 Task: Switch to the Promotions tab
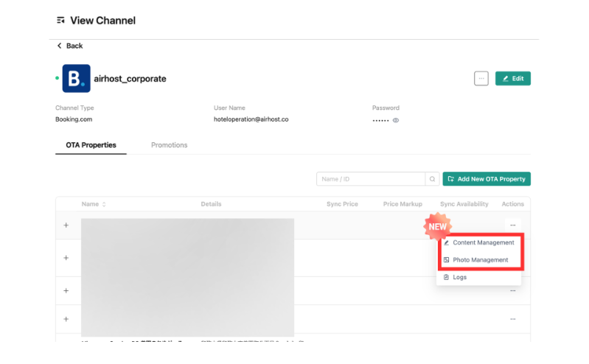169,145
